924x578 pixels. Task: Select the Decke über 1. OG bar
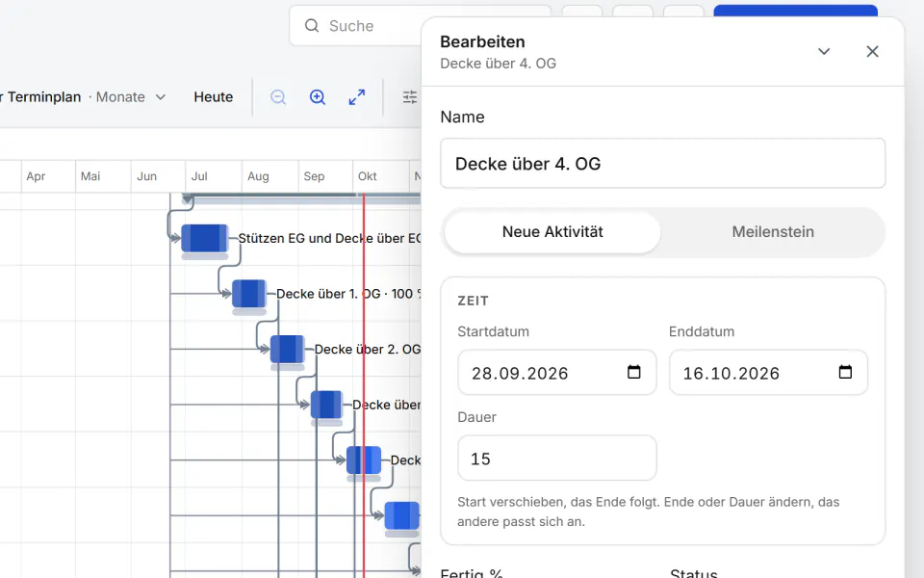tap(249, 294)
